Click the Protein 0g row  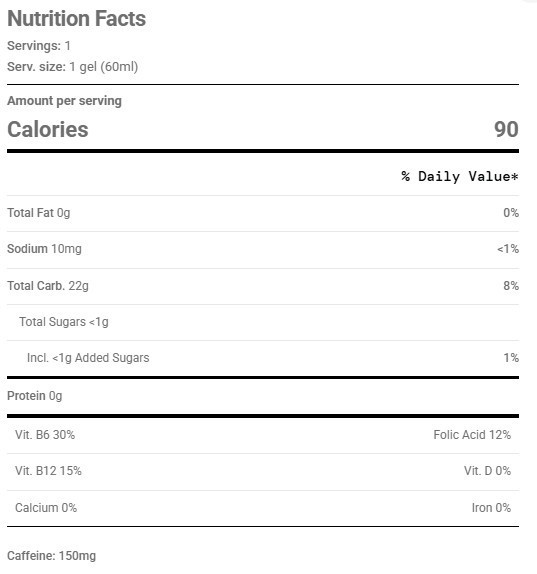coord(263,396)
